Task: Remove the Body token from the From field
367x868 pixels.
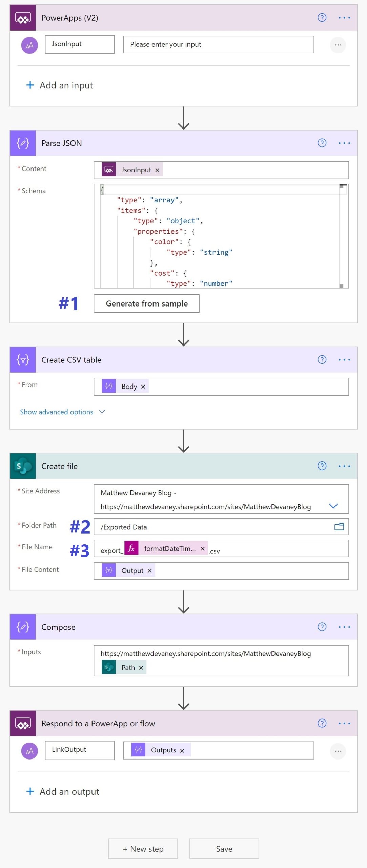Action: 143,387
